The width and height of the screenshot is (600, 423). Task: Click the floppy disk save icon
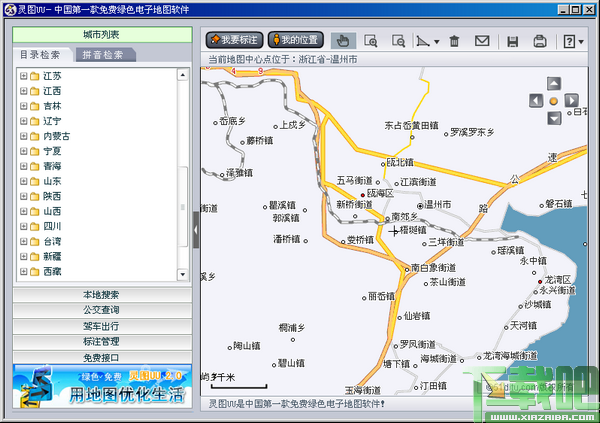(512, 41)
